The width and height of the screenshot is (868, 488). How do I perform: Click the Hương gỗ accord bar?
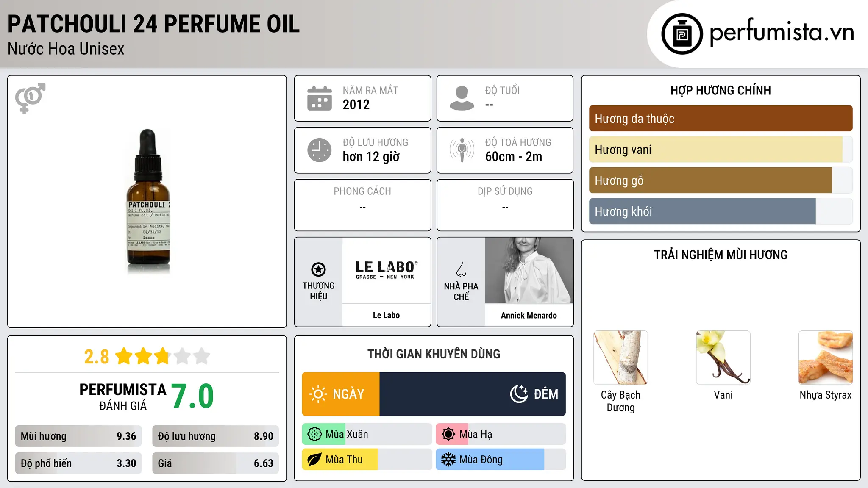[x=721, y=180]
